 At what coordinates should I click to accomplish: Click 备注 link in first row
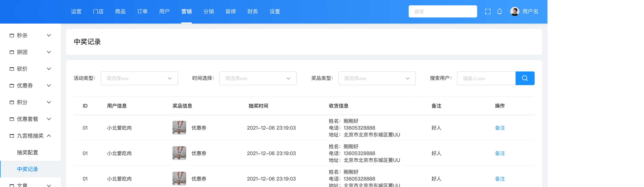click(x=500, y=128)
